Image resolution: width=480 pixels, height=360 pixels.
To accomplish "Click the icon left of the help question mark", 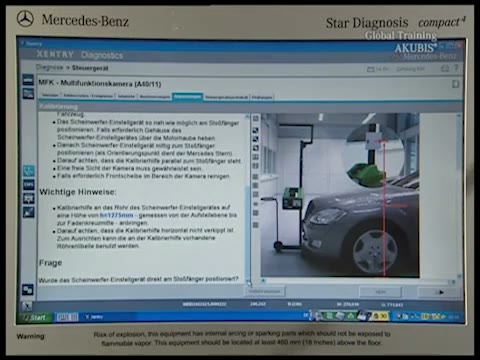I will (x=445, y=69).
